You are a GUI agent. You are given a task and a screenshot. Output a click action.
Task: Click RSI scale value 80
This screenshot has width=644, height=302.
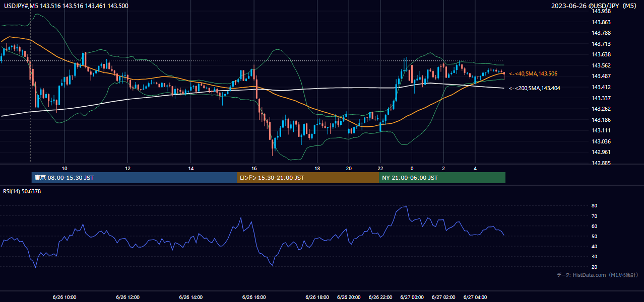(x=595, y=206)
